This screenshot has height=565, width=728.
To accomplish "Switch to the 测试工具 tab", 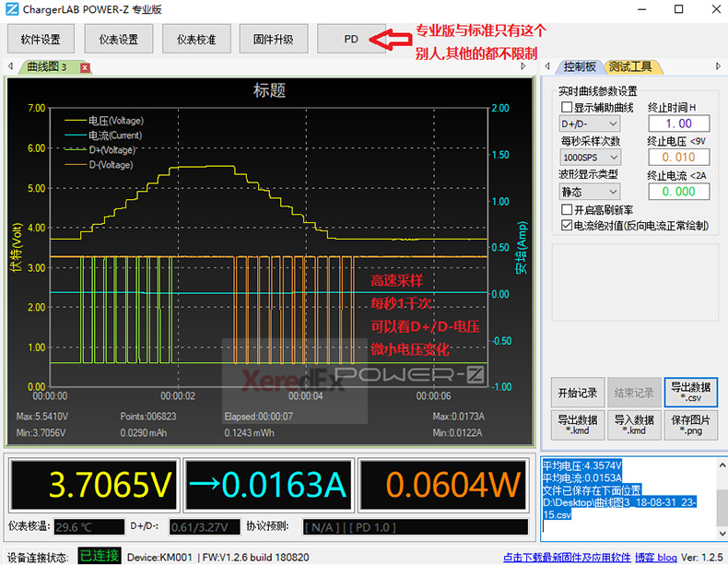I will pos(630,67).
